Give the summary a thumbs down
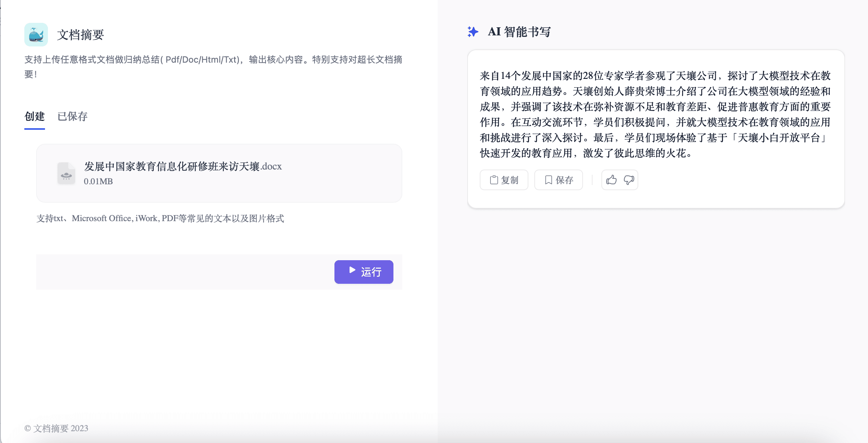868x443 pixels. (x=629, y=180)
